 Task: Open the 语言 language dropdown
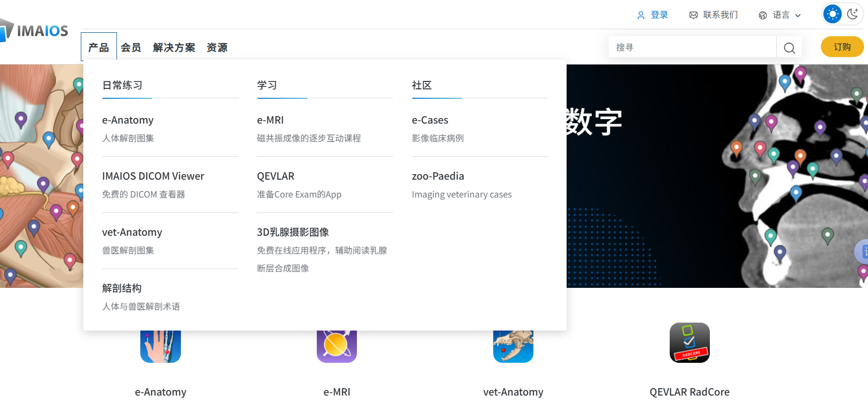coord(780,15)
